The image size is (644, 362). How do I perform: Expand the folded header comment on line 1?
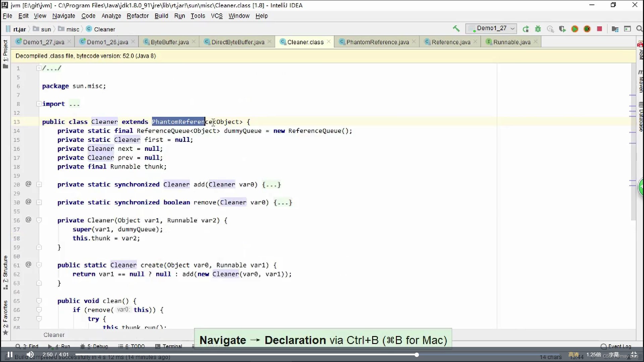click(x=39, y=68)
